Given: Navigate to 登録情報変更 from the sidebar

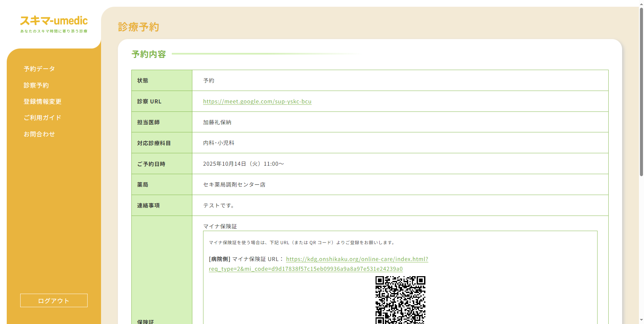Looking at the screenshot, I should [x=42, y=101].
